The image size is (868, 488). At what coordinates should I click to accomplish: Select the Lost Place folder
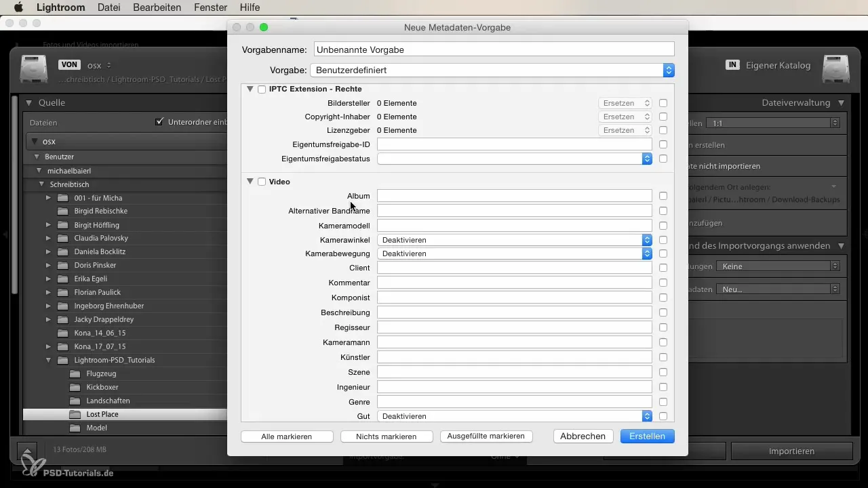pos(125,414)
